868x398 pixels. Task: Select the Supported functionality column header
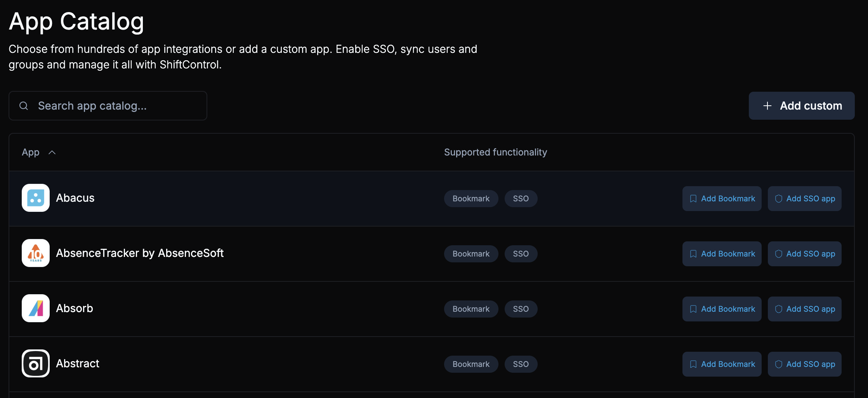[x=495, y=152]
